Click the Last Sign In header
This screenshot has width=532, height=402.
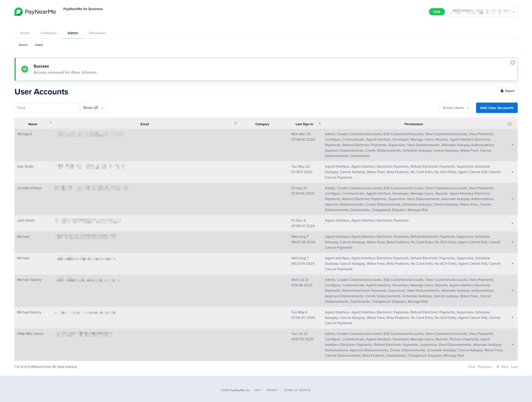coord(304,124)
